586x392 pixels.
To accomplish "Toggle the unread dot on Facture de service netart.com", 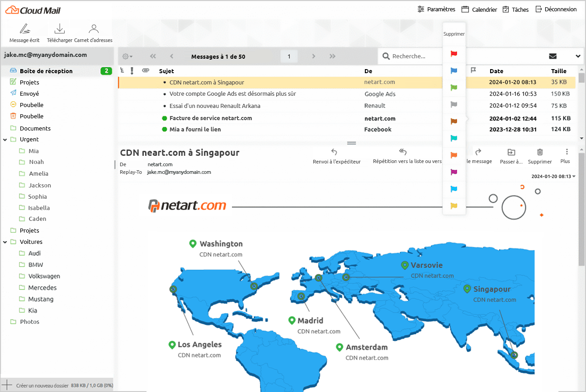I will pyautogui.click(x=165, y=118).
